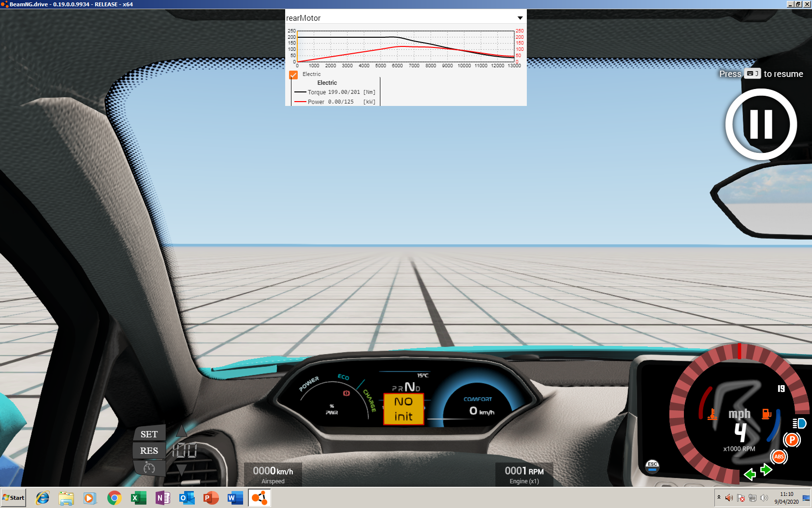Click the NO init dashboard message
Image resolution: width=812 pixels, height=508 pixels.
tap(404, 409)
